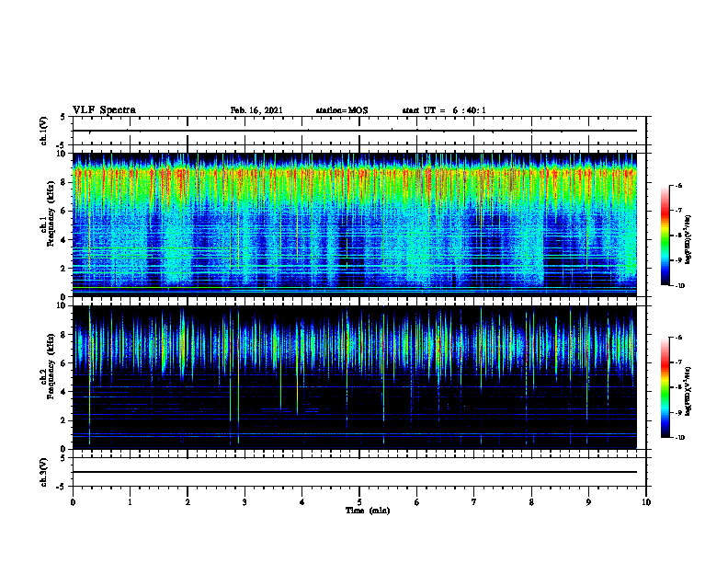Click the "-5" tick of ch.1(V) axis
728x563 pixels.
pos(63,145)
